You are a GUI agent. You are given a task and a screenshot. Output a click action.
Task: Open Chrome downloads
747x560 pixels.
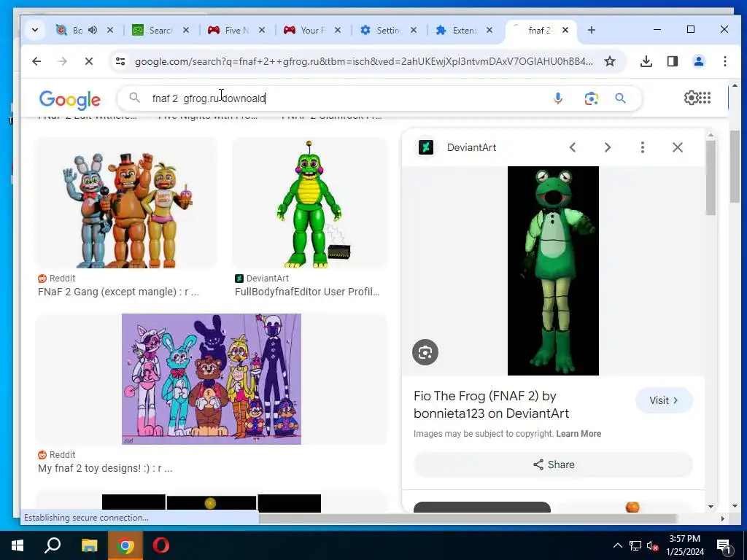click(x=646, y=61)
